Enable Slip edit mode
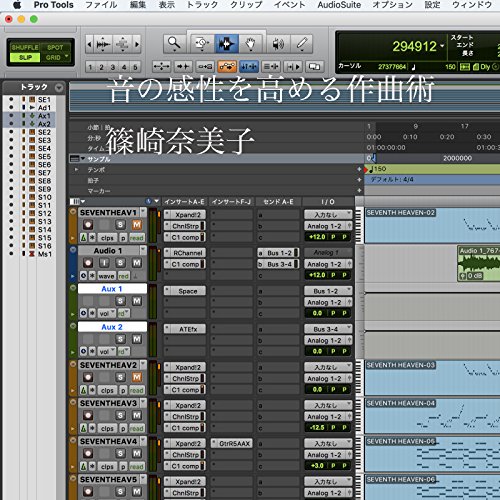Image resolution: width=500 pixels, height=500 pixels. point(25,57)
